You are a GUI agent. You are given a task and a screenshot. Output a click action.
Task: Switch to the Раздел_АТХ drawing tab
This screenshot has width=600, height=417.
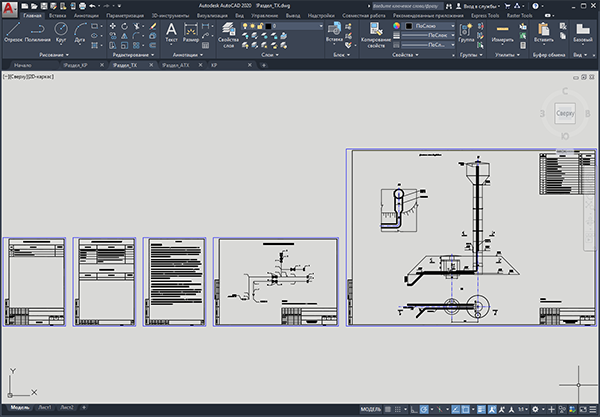tap(176, 65)
